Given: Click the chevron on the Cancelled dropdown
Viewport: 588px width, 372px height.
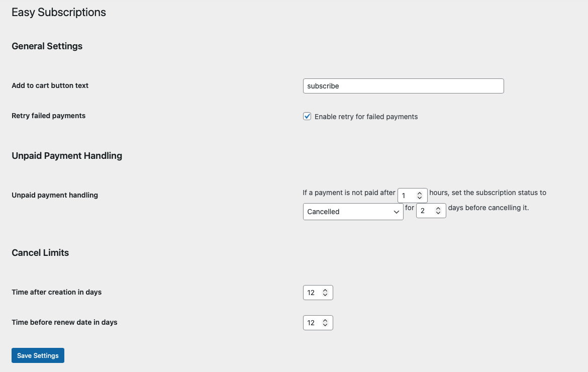Looking at the screenshot, I should 397,212.
